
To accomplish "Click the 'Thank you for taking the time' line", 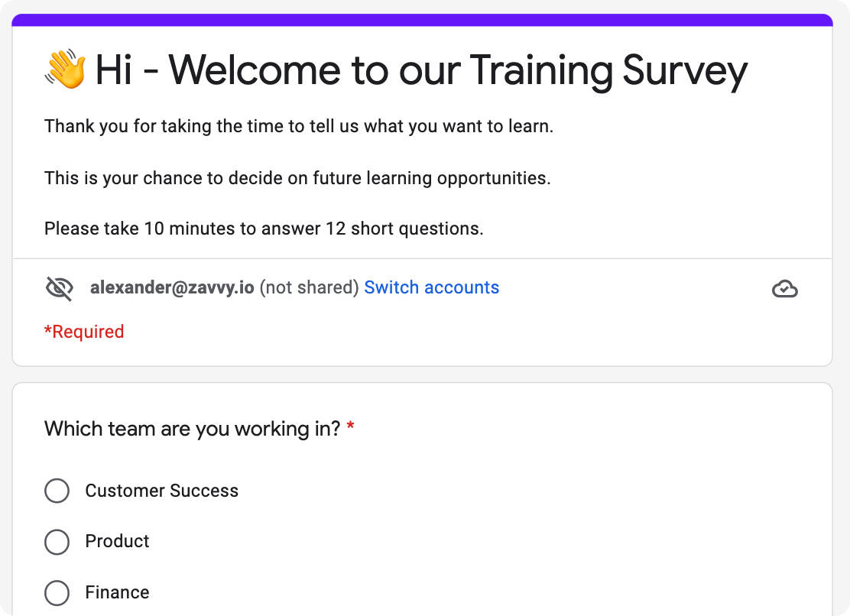I will pos(298,126).
